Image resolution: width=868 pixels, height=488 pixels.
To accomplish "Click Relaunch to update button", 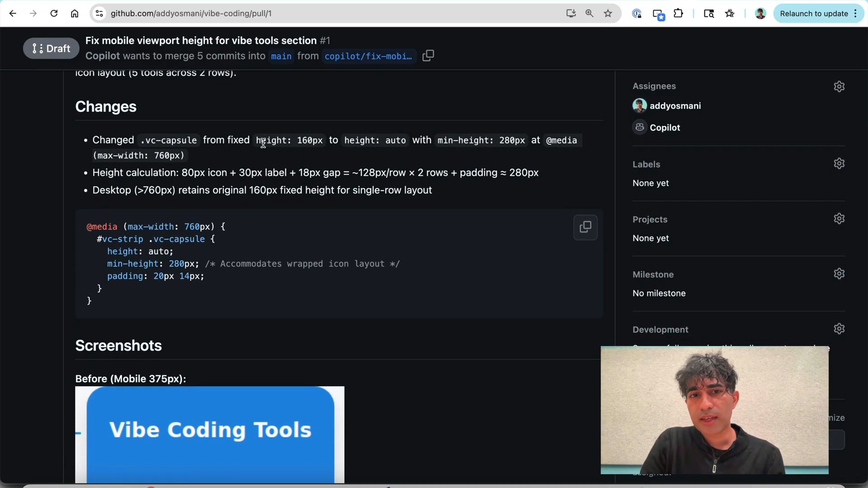I will (x=819, y=14).
